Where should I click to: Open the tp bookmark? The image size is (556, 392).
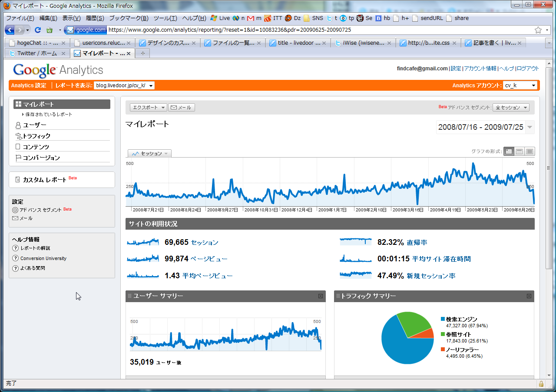(x=347, y=18)
